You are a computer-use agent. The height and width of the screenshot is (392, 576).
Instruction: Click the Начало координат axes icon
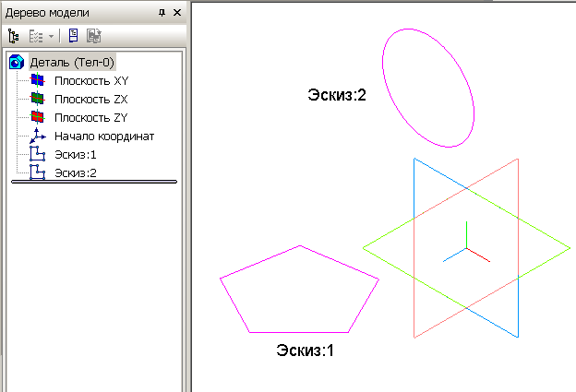click(x=38, y=136)
